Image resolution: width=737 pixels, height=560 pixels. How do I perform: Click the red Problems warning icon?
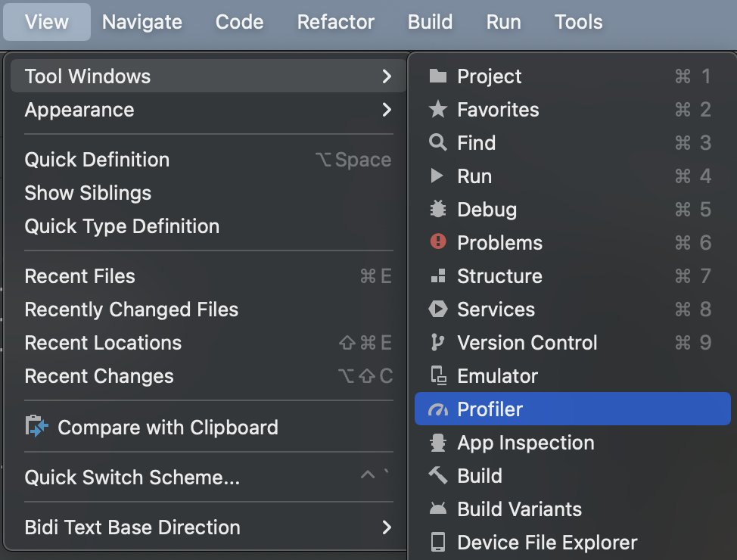click(437, 242)
